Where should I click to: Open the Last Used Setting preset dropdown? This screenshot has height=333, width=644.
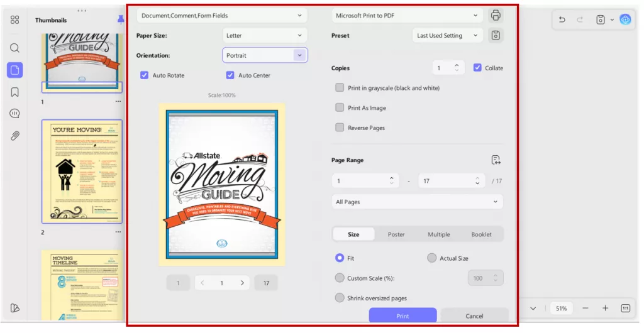(x=448, y=35)
